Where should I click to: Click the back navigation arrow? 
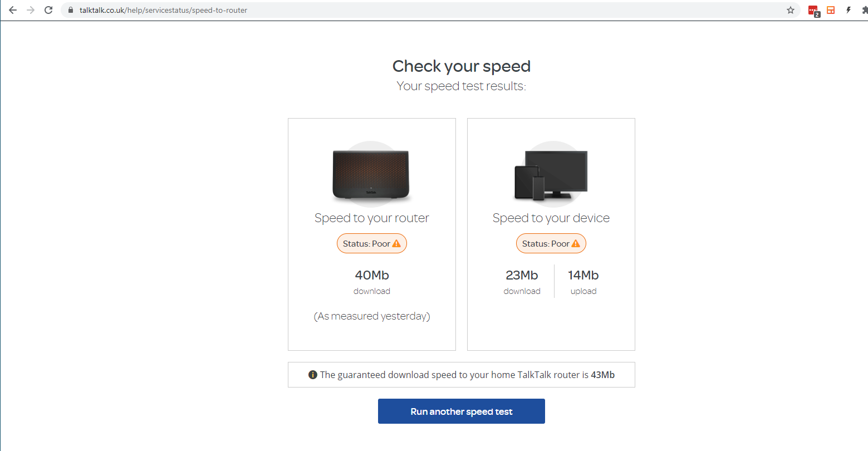click(x=13, y=9)
